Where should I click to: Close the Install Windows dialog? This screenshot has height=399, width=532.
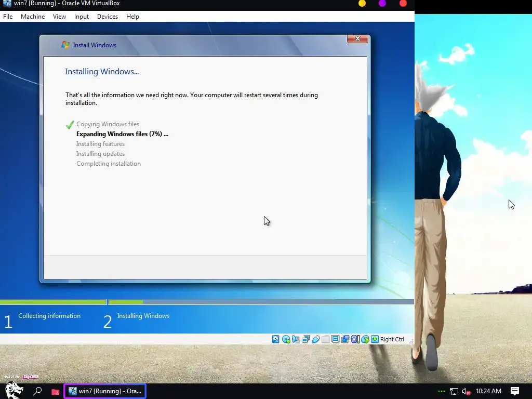(357, 38)
